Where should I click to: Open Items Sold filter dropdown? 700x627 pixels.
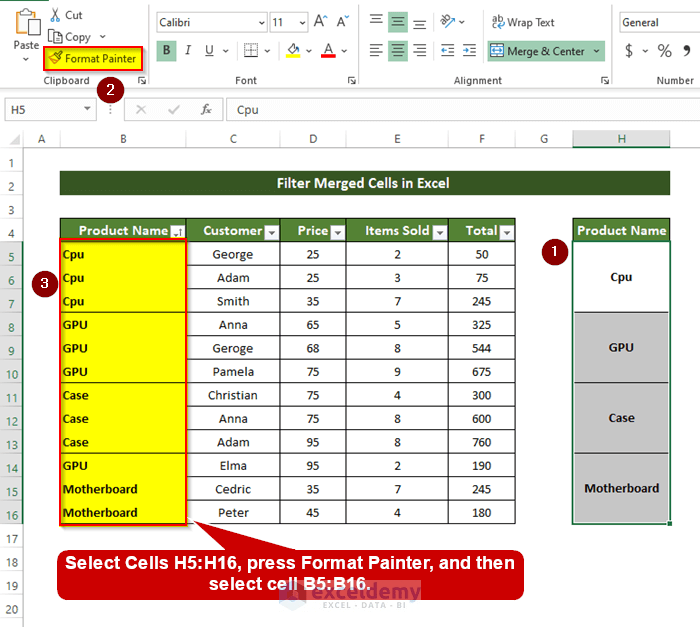pyautogui.click(x=440, y=232)
